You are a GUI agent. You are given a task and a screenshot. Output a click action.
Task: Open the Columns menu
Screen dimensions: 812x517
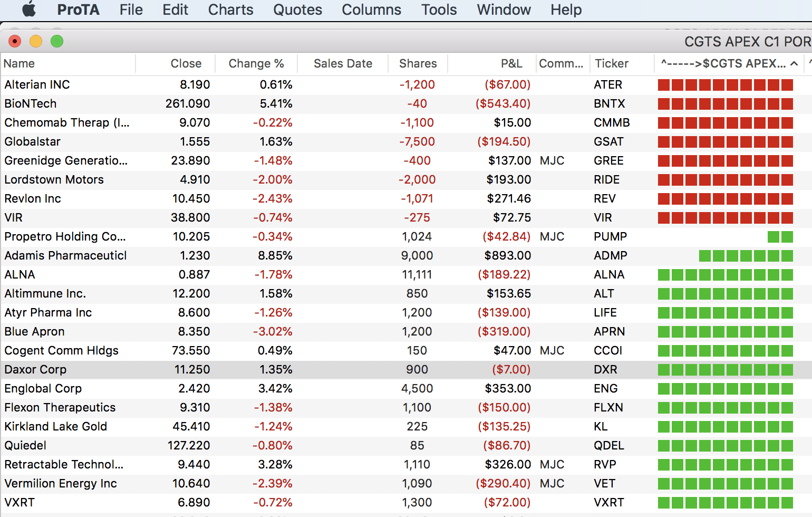tap(371, 9)
